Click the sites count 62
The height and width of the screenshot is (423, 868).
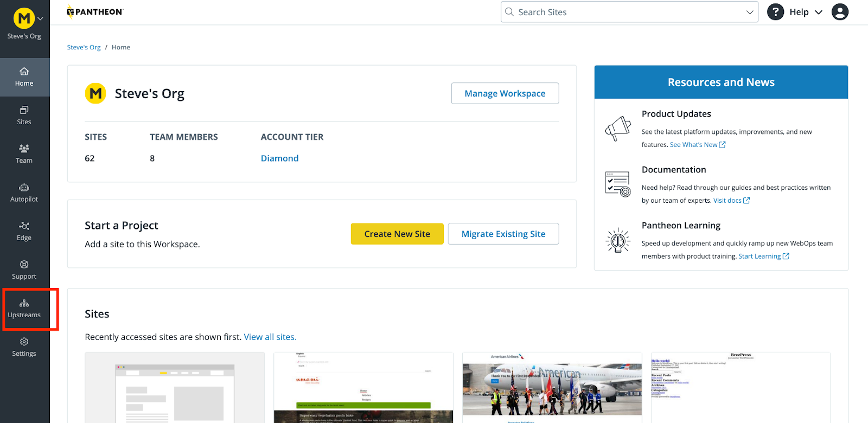[90, 158]
